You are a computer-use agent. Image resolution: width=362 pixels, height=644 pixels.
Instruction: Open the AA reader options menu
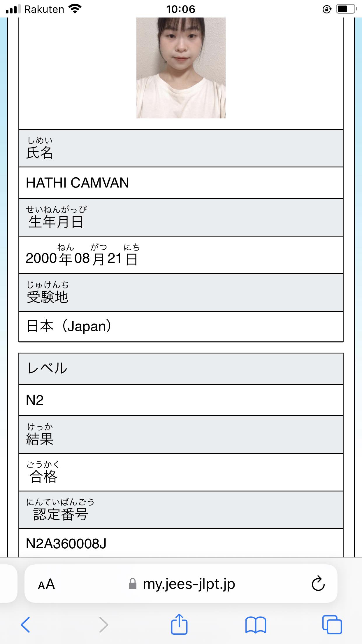click(46, 584)
